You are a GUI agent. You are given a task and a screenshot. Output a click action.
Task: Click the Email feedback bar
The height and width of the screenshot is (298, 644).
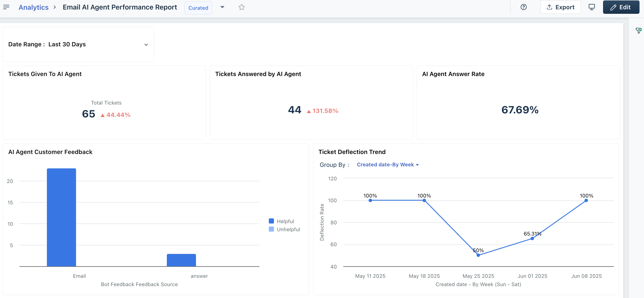pos(61,217)
